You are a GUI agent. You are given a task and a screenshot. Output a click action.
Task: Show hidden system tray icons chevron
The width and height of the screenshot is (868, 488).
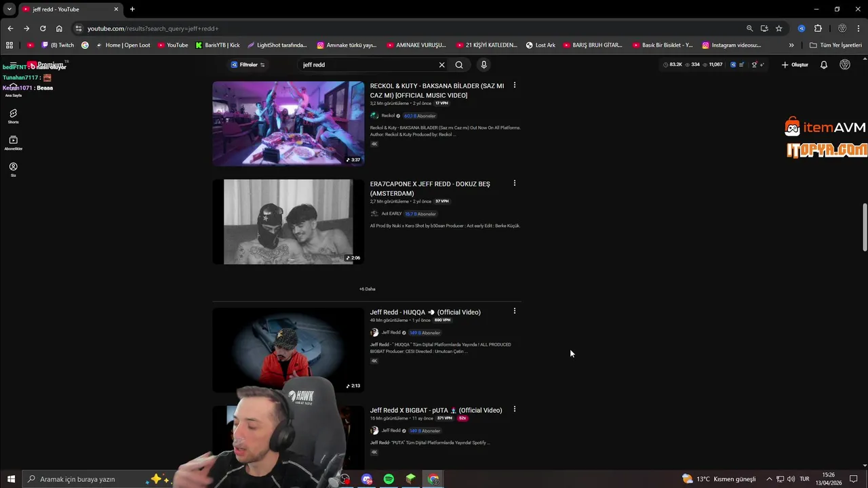(769, 479)
